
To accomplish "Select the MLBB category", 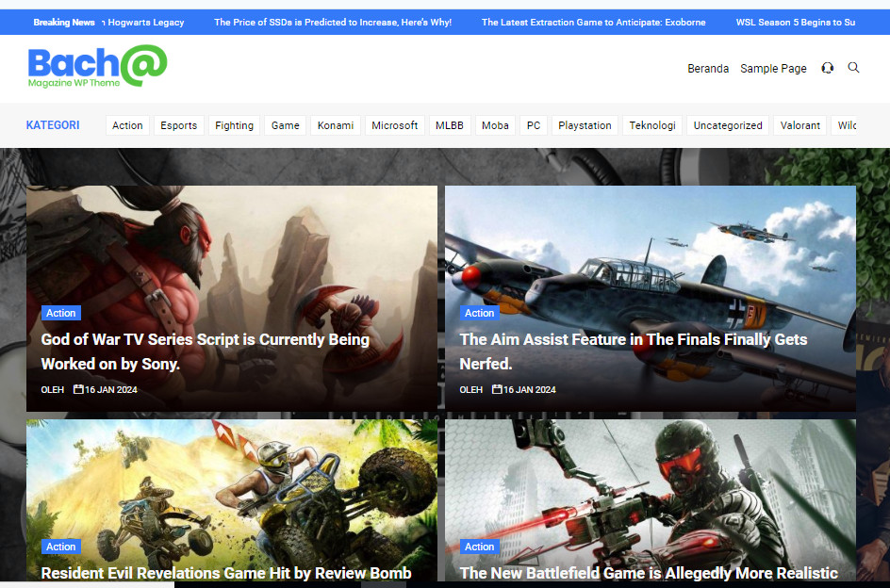I will [x=449, y=125].
